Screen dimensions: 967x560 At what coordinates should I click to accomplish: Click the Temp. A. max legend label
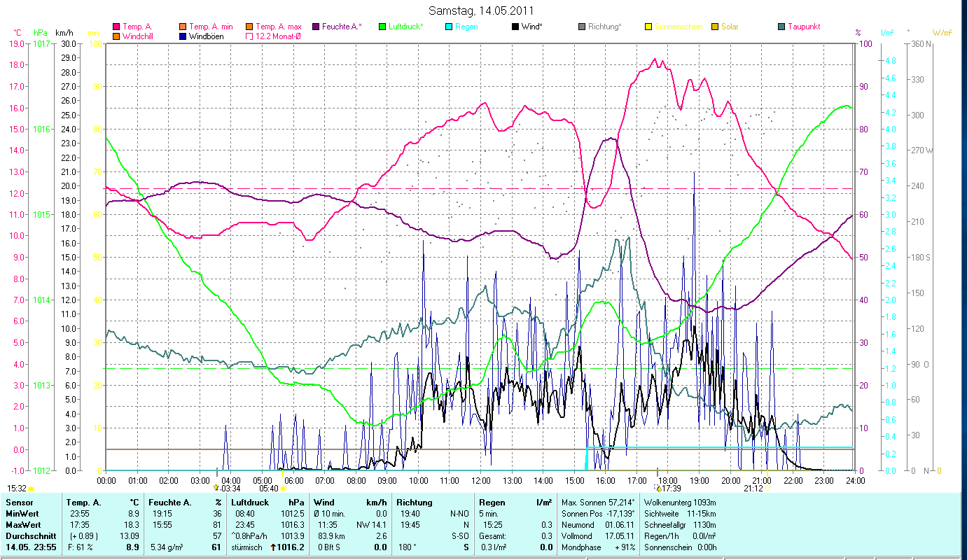(x=278, y=27)
